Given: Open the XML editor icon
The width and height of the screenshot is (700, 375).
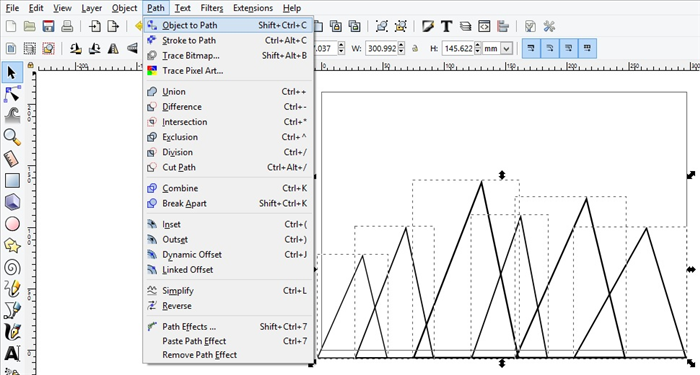Looking at the screenshot, I should pos(484,26).
